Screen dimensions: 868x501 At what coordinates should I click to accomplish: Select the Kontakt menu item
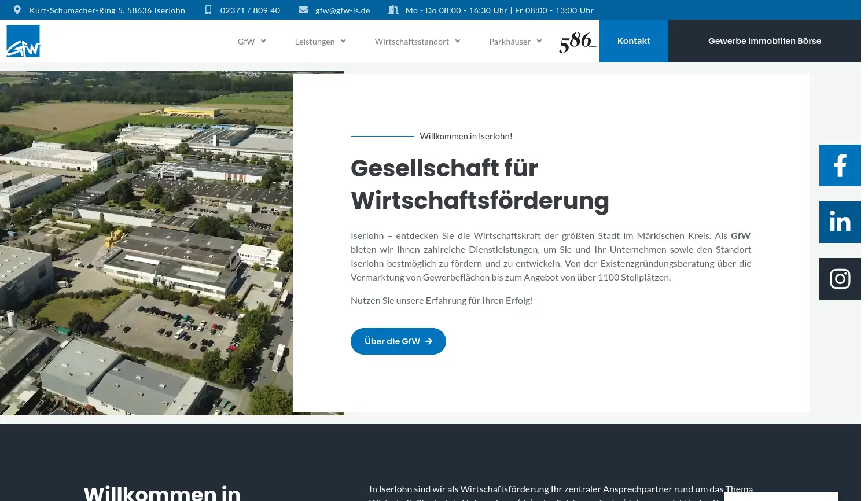pyautogui.click(x=634, y=40)
